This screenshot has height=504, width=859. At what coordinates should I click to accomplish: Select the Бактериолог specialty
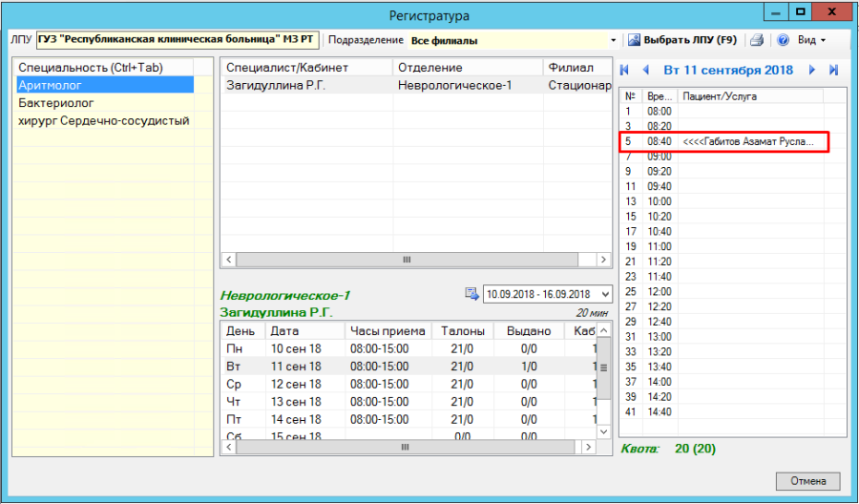[x=105, y=103]
